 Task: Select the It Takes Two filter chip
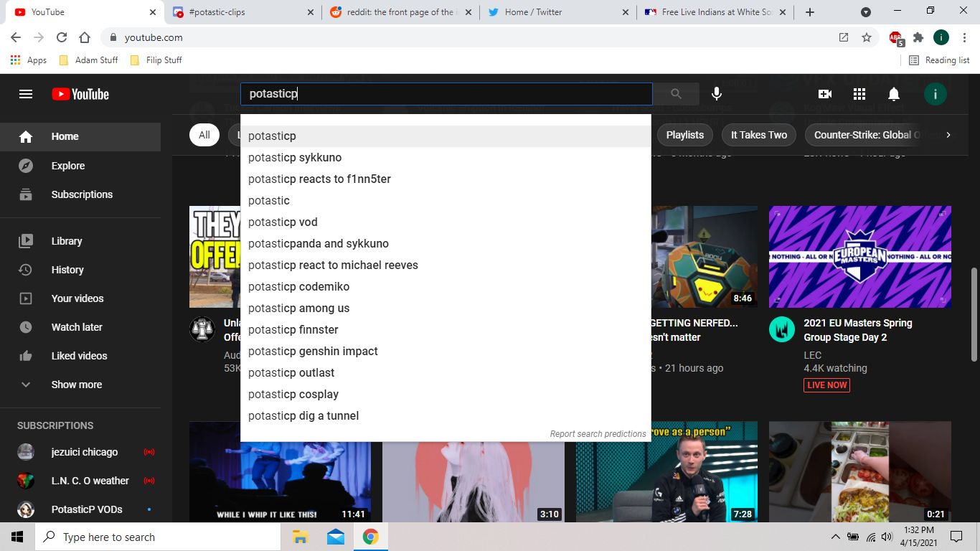pos(758,135)
